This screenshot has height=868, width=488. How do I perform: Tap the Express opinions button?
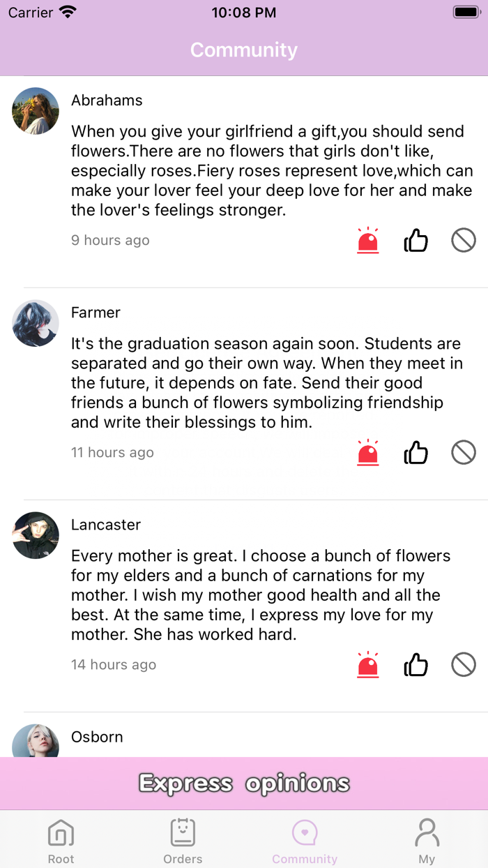pyautogui.click(x=244, y=784)
